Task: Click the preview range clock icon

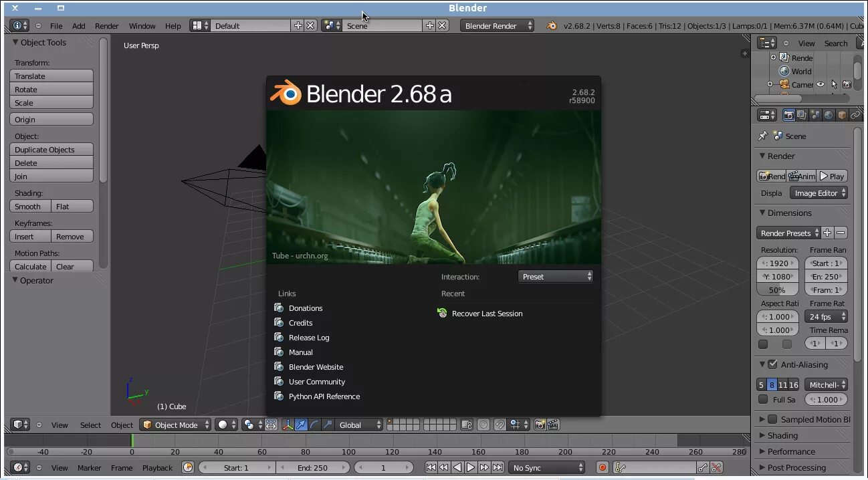Action: pyautogui.click(x=188, y=468)
